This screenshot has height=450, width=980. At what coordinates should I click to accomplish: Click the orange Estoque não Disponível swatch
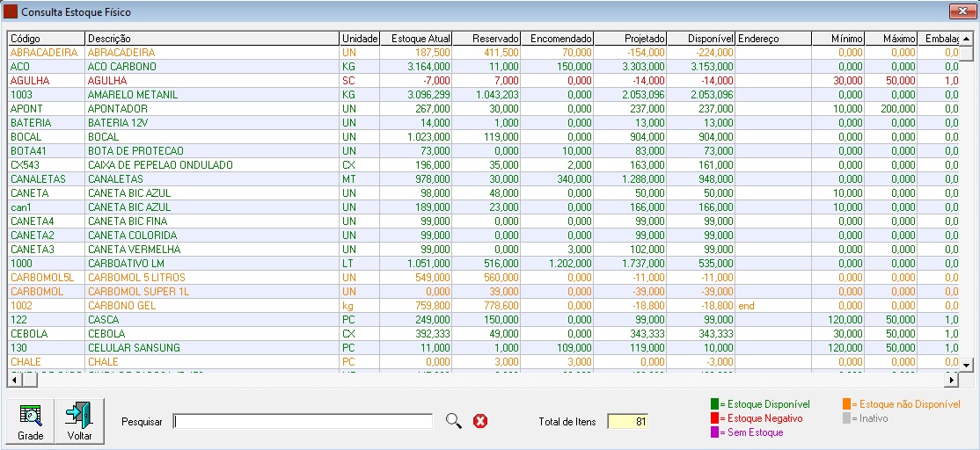click(845, 404)
